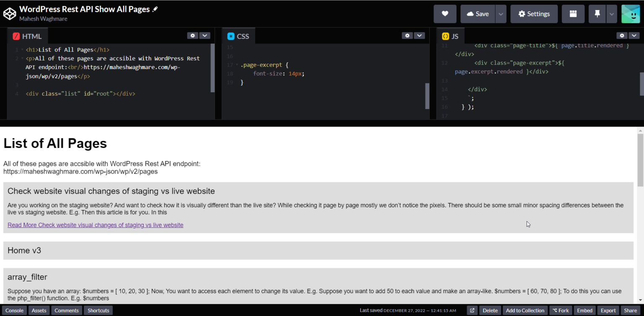Open the JS editor chevron dropdown menu
Screen dimensions: 644x316
pyautogui.click(x=634, y=36)
